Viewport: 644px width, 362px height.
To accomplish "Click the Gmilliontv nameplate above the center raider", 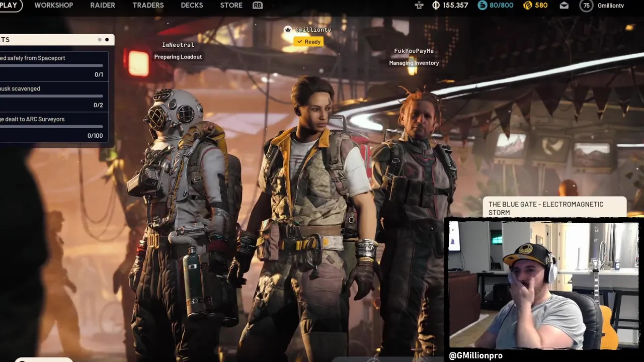I will click(313, 30).
